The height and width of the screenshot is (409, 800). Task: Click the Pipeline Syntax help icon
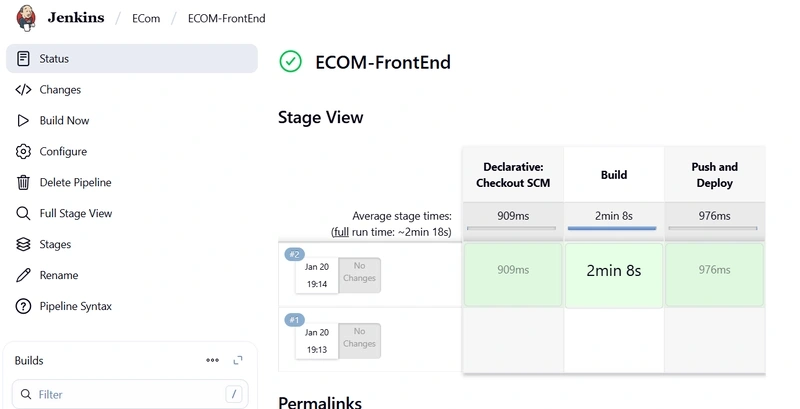tap(23, 306)
